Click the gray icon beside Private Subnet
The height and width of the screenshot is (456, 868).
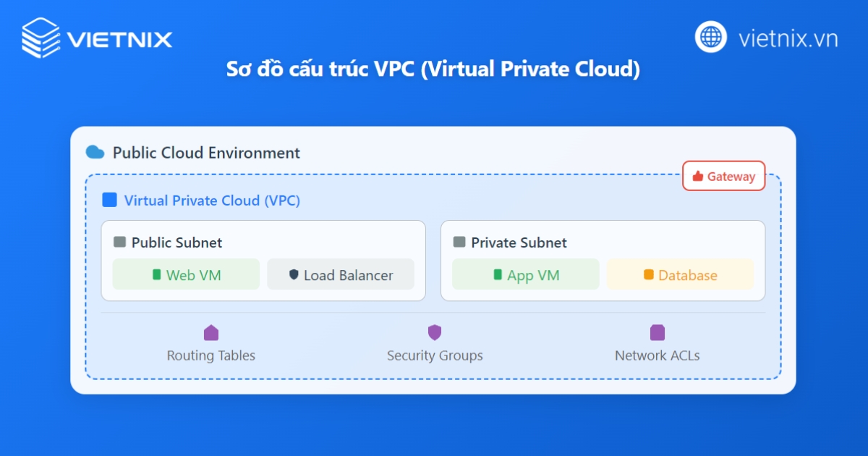tap(459, 242)
